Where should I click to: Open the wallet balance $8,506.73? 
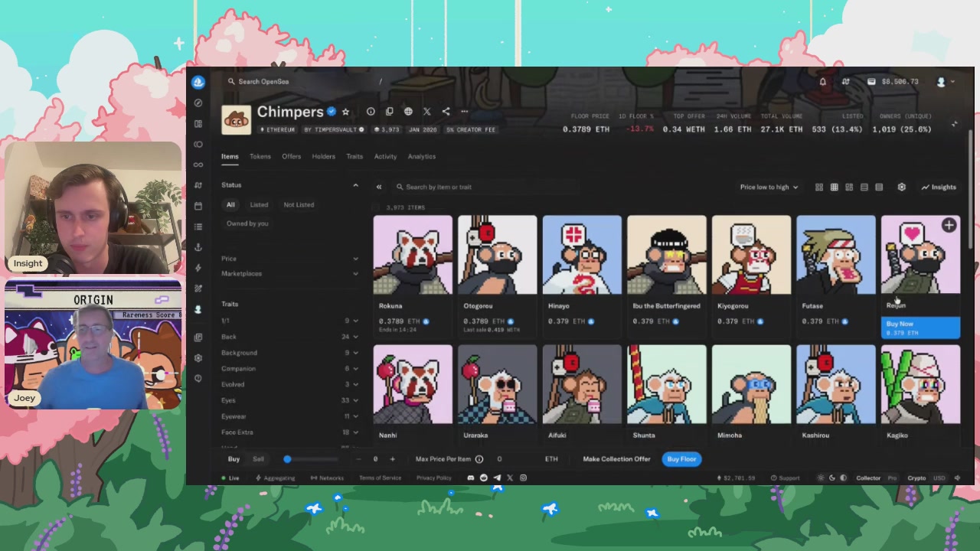coord(893,82)
